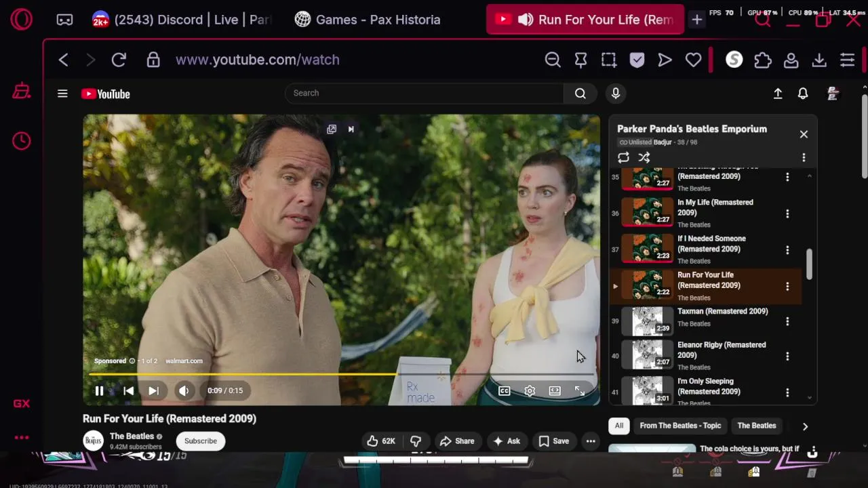The image size is (868, 488).
Task: Click the player arrow icon in address bar
Action: 665,60
